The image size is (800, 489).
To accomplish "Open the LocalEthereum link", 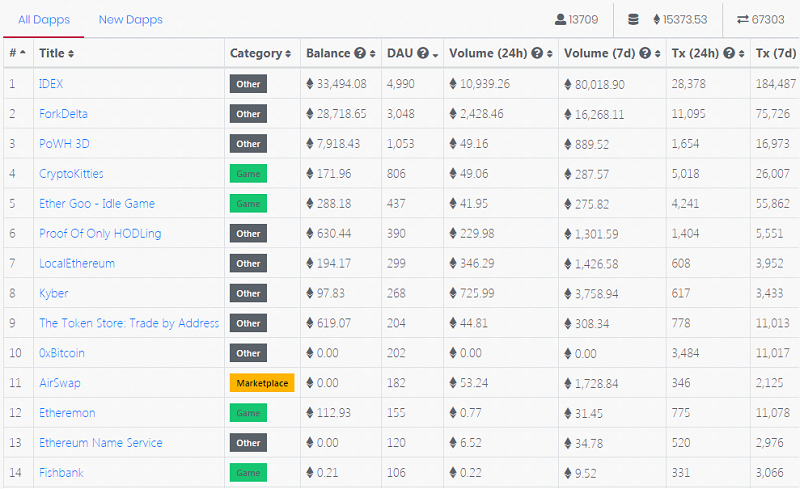I will [x=77, y=263].
